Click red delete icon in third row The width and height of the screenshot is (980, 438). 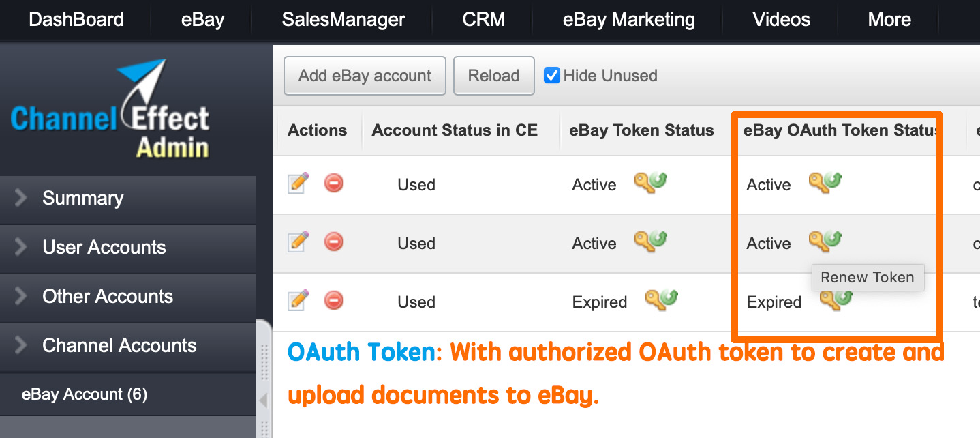(334, 300)
